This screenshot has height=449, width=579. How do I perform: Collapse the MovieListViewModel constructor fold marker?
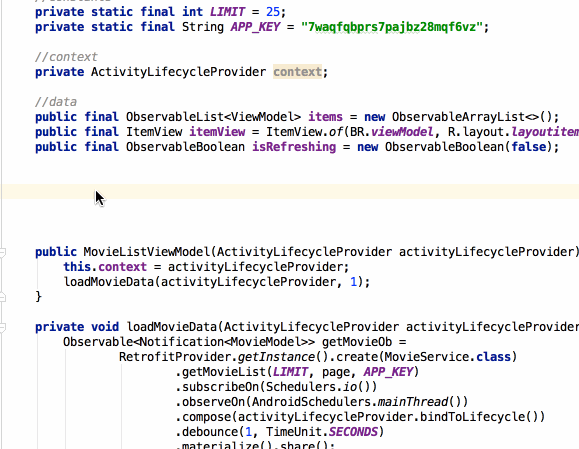[x=2, y=253]
